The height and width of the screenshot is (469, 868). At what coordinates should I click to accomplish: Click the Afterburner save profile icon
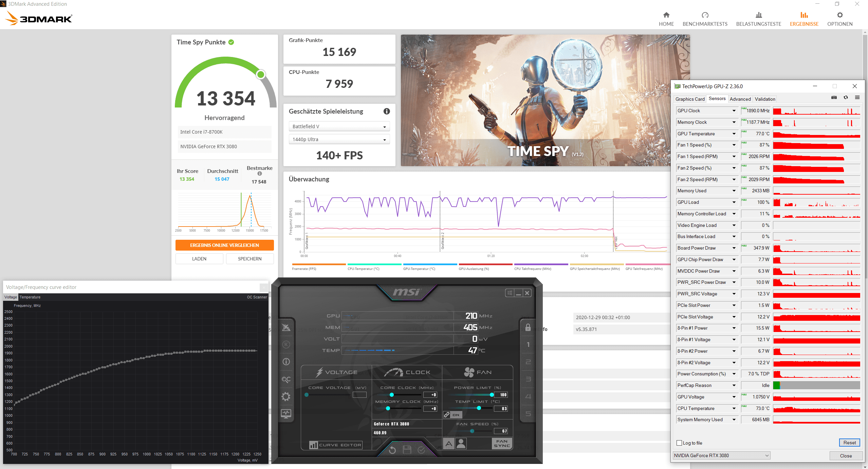point(407,450)
